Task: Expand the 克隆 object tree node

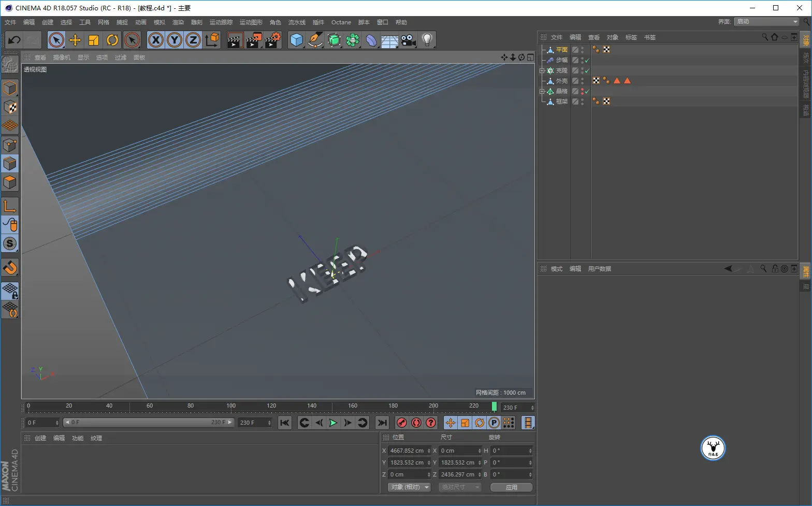Action: tap(542, 70)
